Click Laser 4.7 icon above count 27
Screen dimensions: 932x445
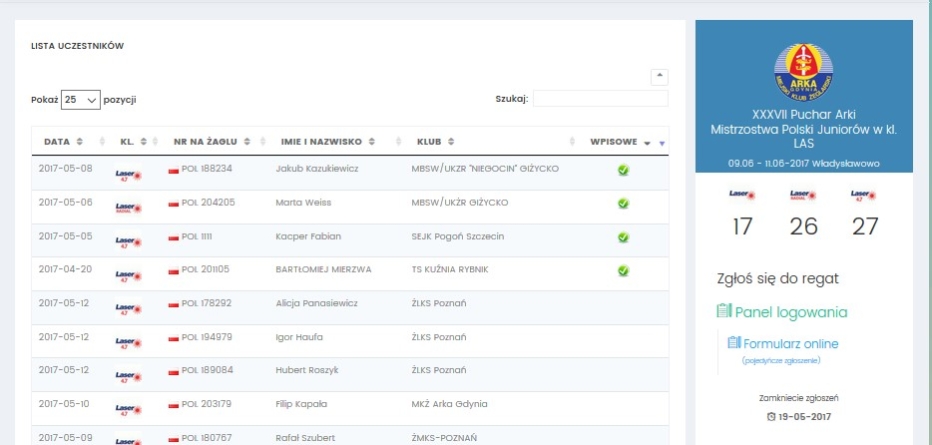tap(864, 194)
